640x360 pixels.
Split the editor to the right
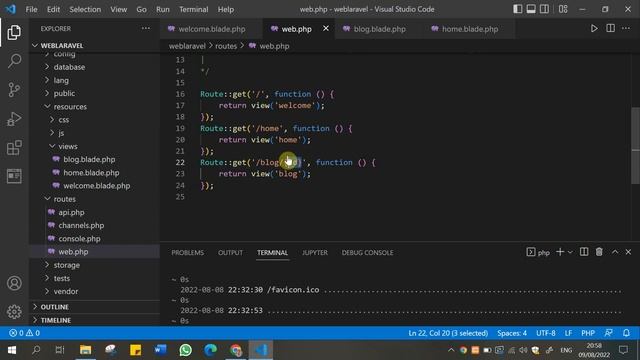pyautogui.click(x=610, y=28)
